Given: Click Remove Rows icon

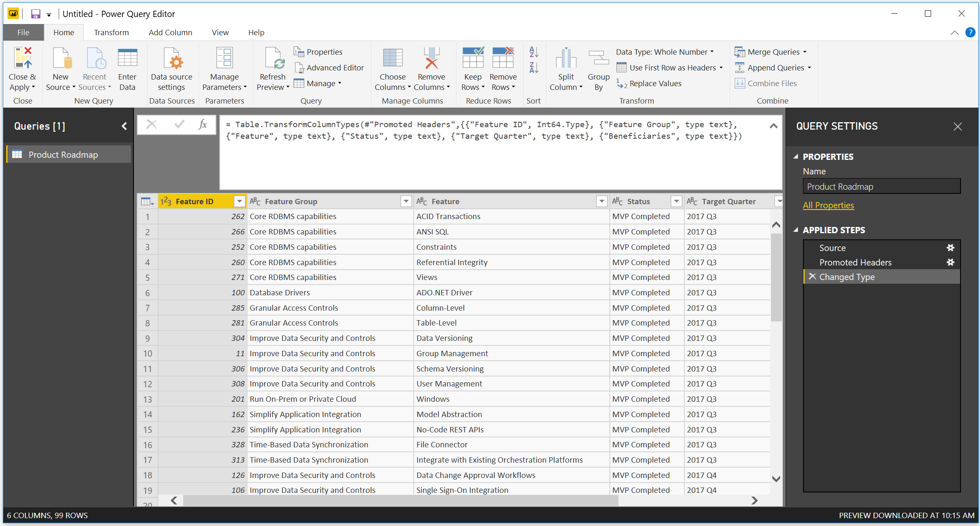Looking at the screenshot, I should coord(503,58).
